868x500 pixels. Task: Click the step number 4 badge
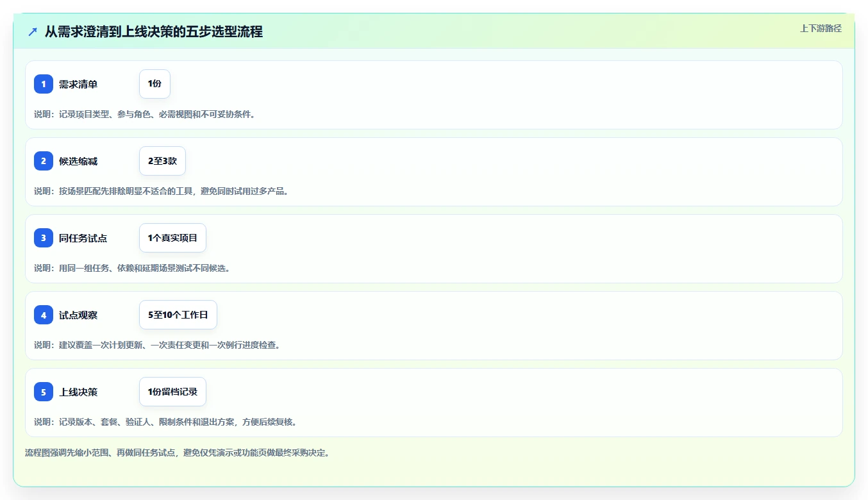(44, 315)
